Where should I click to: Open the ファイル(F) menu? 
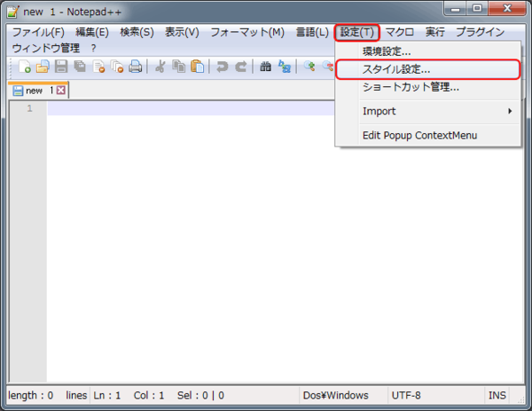pos(38,32)
